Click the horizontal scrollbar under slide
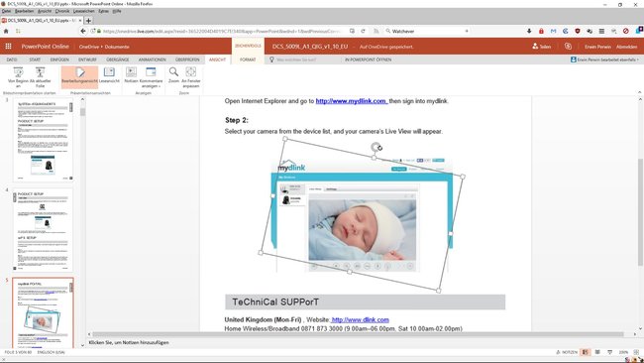This screenshot has height=363, width=644. click(358, 334)
